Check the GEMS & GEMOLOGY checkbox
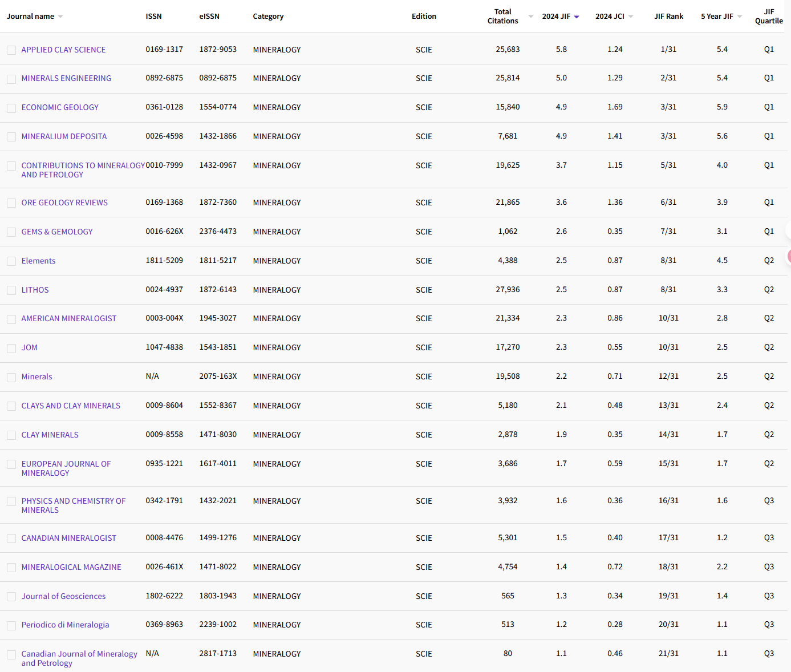 click(11, 232)
